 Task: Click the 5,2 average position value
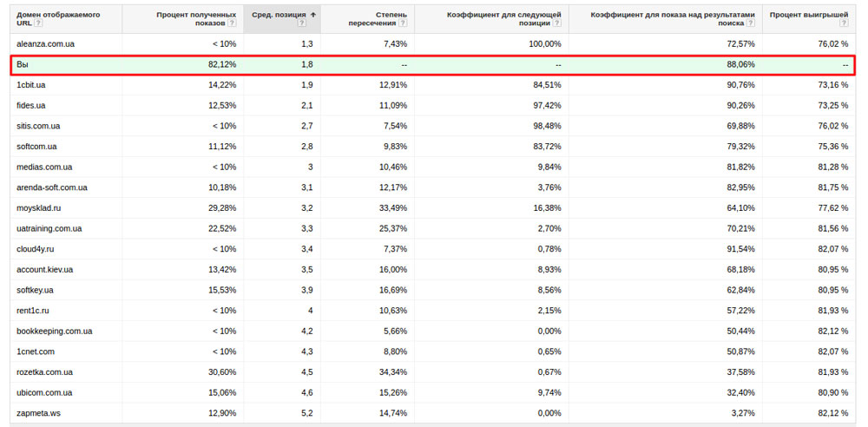pyautogui.click(x=307, y=413)
